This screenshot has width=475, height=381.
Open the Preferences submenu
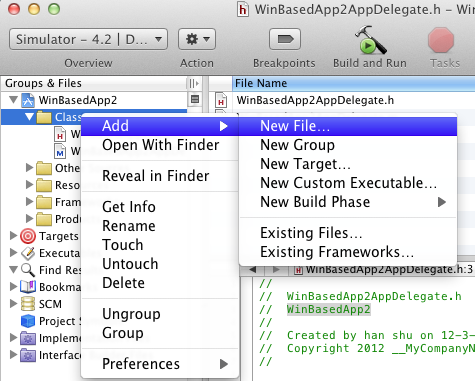pyautogui.click(x=160, y=364)
